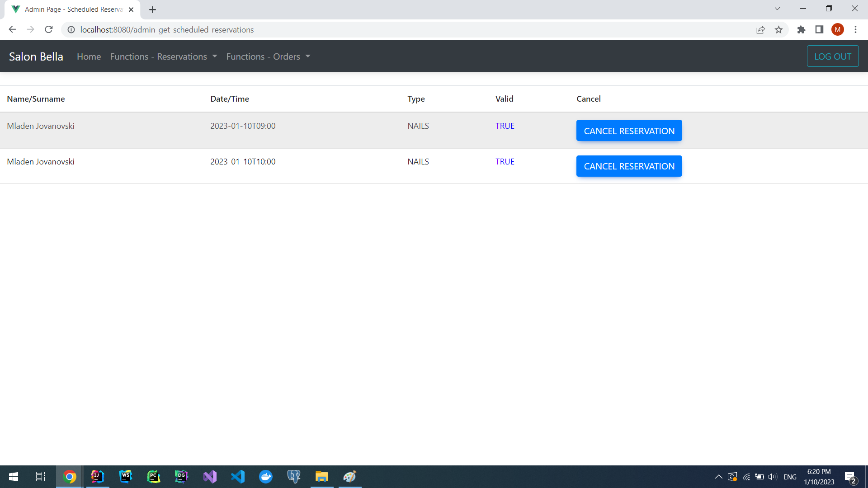Cancel the 09:00 NAILS reservation
Screen dimensions: 868x488
(629, 131)
